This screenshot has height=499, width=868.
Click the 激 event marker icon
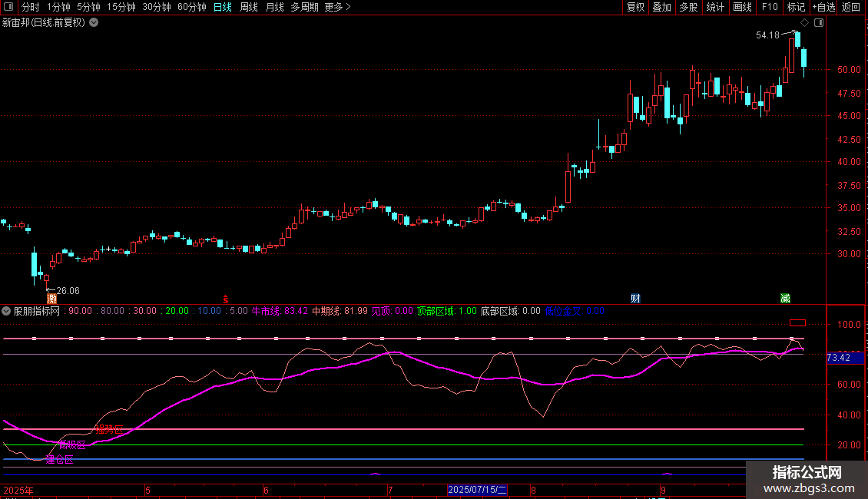(51, 298)
